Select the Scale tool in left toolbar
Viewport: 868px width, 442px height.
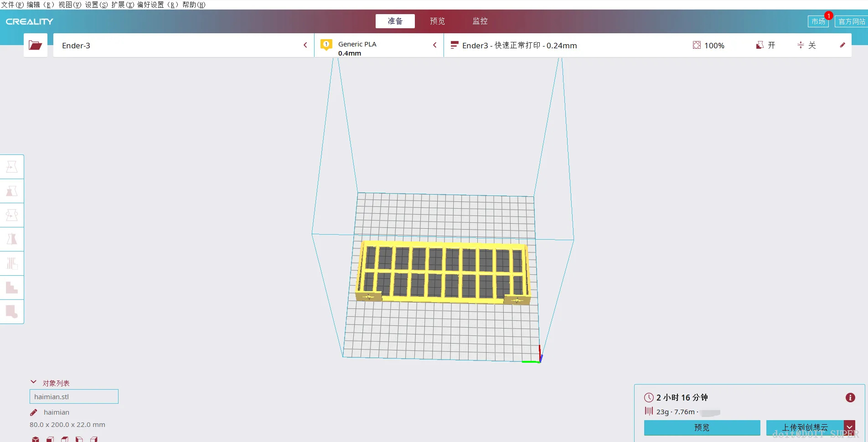pos(12,191)
